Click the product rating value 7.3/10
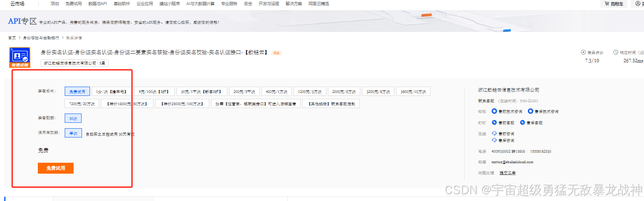Viewport: 644px width, 201px height. pyautogui.click(x=592, y=61)
